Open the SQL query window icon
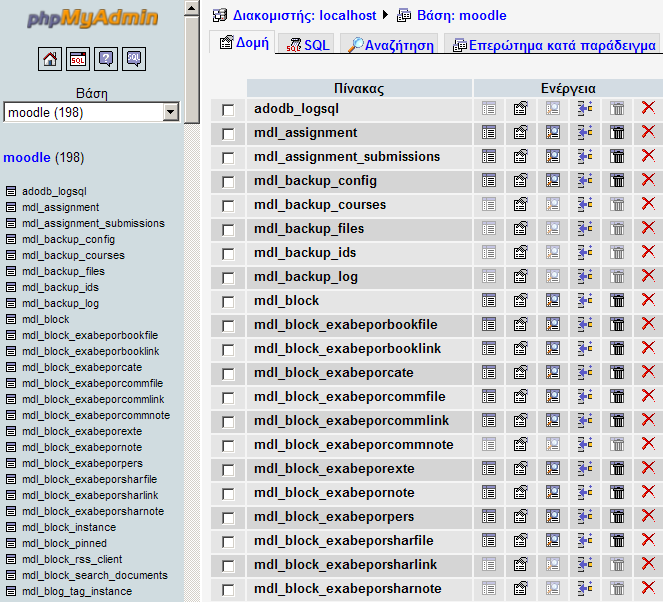The image size is (663, 602). coord(78,59)
